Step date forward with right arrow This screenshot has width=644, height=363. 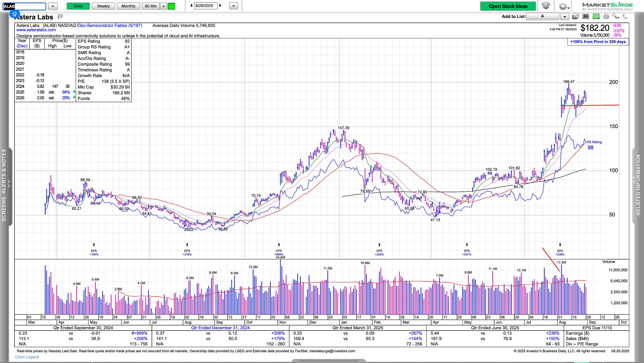pos(221,6)
